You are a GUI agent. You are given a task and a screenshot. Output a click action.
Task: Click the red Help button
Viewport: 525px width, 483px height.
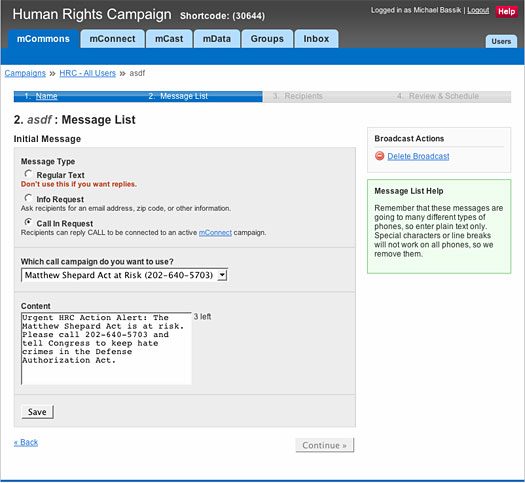point(507,12)
